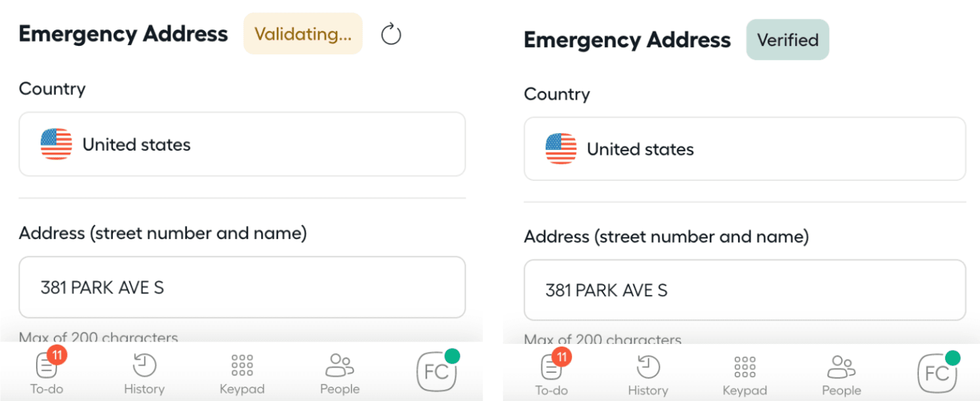Image resolution: width=980 pixels, height=401 pixels.
Task: Tap FC avatar icon on the Validating screen
Action: (x=437, y=372)
